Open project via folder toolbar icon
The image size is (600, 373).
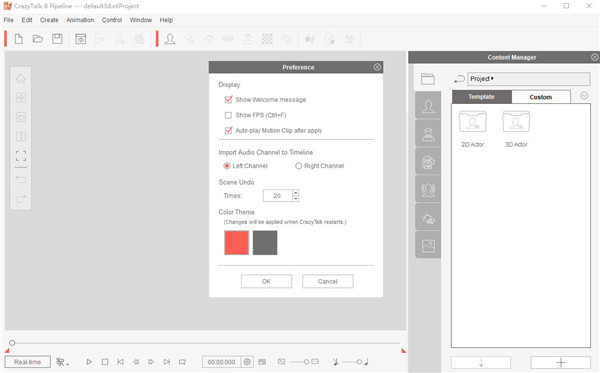(x=38, y=39)
